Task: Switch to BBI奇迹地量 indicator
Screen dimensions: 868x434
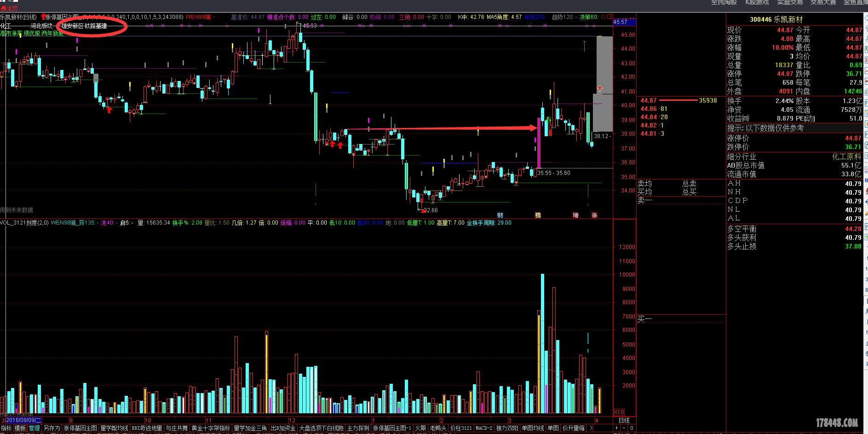Action: pos(147,428)
